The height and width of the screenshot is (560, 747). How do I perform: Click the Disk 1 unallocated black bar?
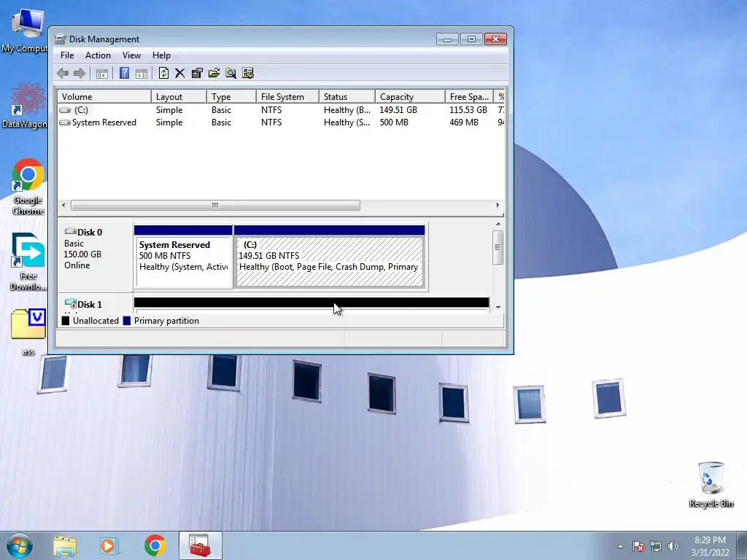[311, 303]
